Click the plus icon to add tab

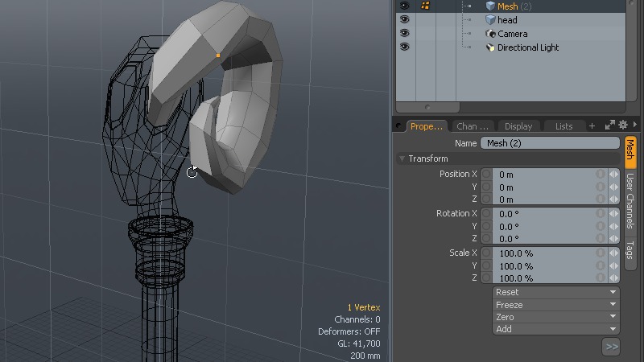[x=592, y=126]
